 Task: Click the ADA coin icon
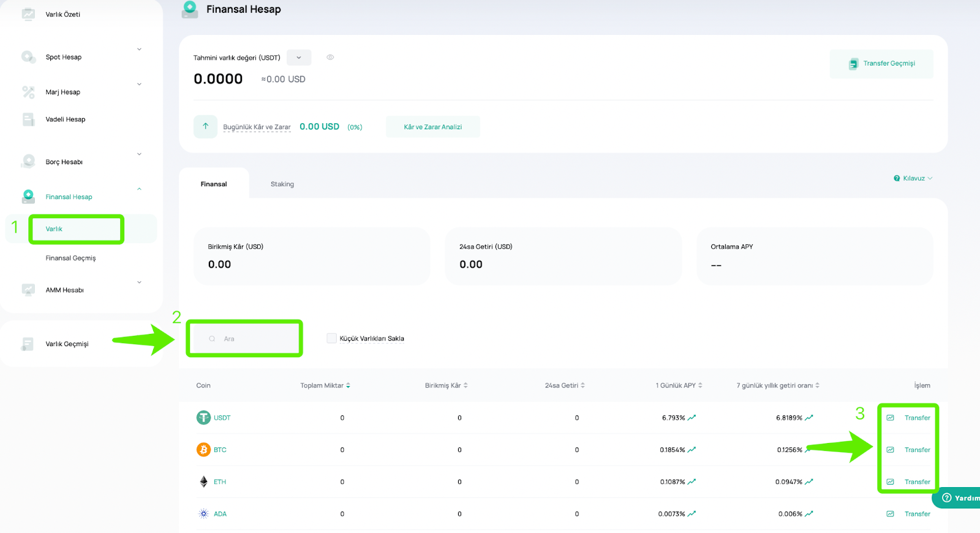(203, 513)
